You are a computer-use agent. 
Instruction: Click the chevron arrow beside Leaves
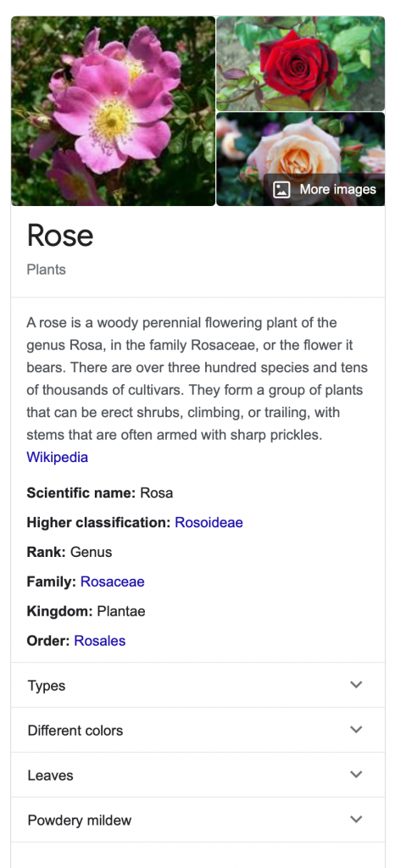tap(356, 775)
